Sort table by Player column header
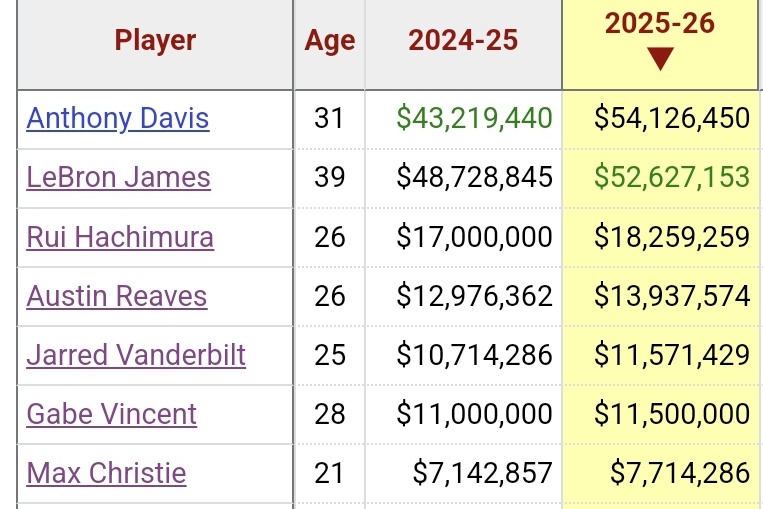This screenshot has height=509, width=763. point(155,40)
